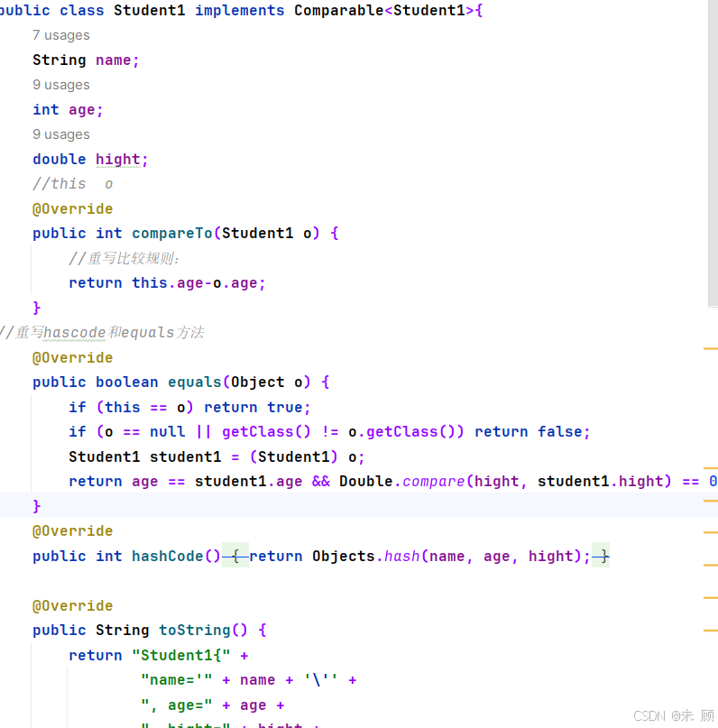Image resolution: width=718 pixels, height=728 pixels.
Task: Click the misspelled 'hight' field declaration
Action: click(x=118, y=160)
